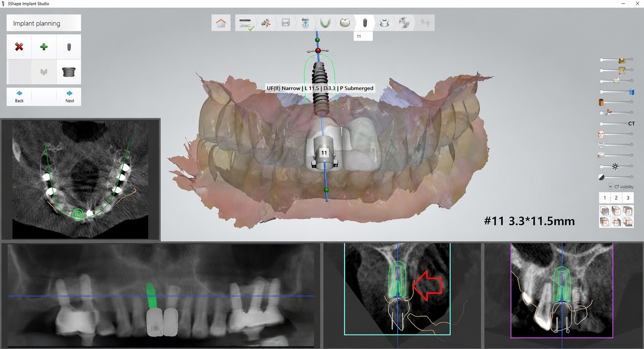Click the UF(II) Narrow implant info label
This screenshot has width=644, height=349.
(320, 88)
